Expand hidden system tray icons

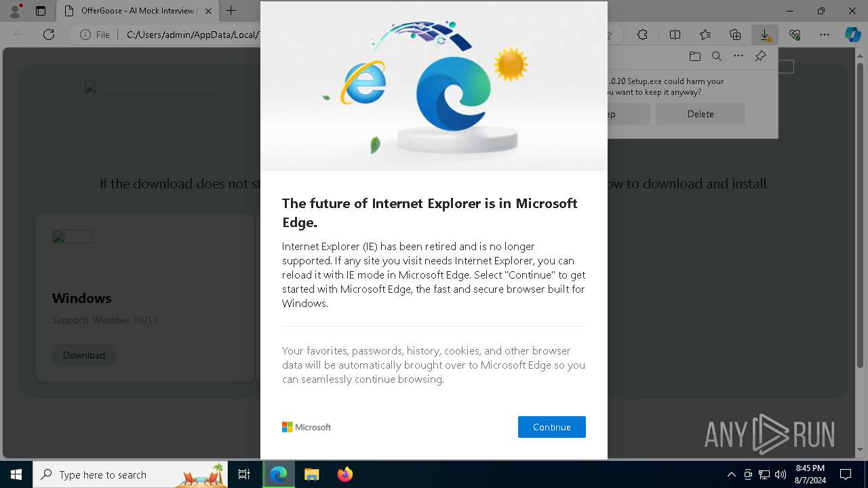point(731,474)
